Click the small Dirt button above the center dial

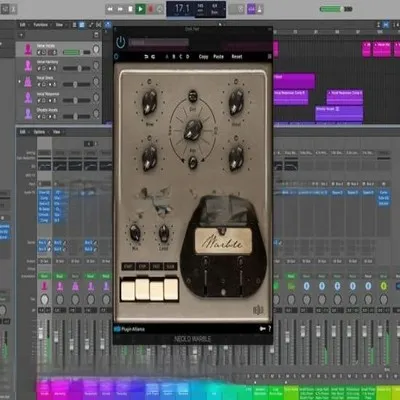[193, 96]
